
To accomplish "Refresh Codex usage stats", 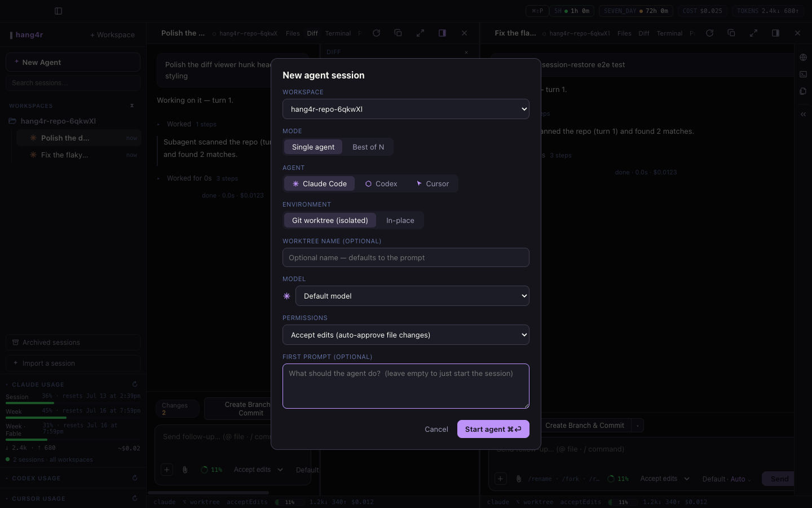I will [135, 478].
